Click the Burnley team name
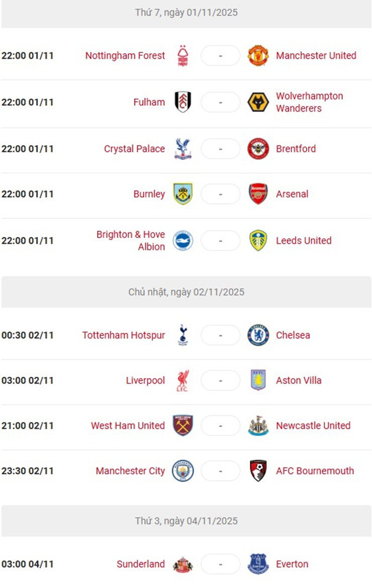This screenshot has width=372, height=588. (x=149, y=194)
